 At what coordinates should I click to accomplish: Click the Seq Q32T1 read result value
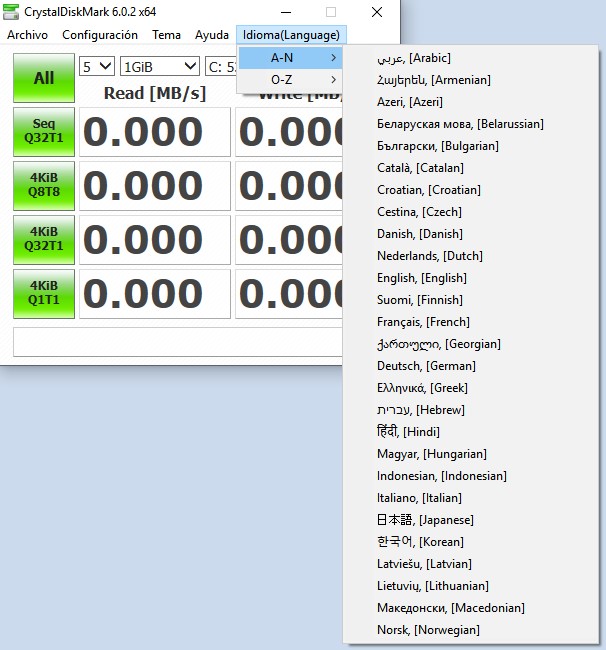[x=155, y=132]
